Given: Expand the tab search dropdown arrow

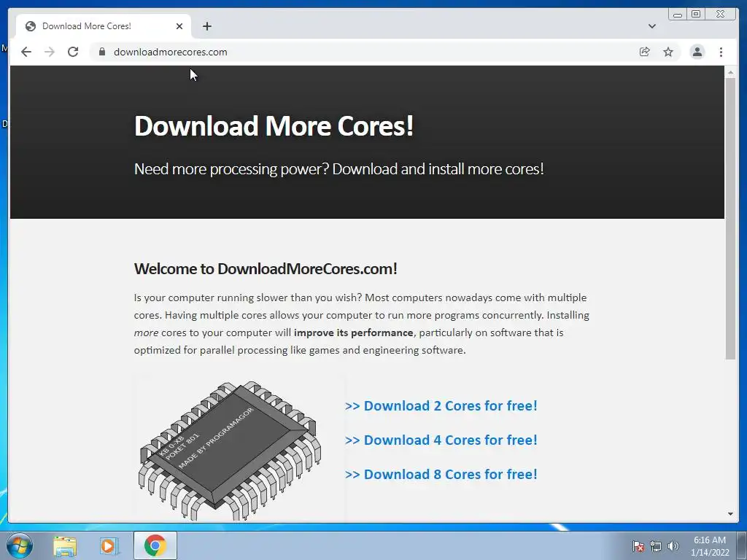Looking at the screenshot, I should pyautogui.click(x=652, y=26).
